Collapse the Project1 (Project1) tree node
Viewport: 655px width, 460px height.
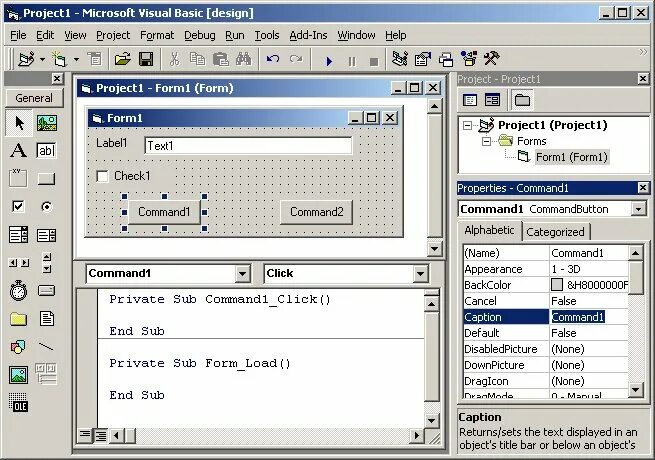point(467,125)
